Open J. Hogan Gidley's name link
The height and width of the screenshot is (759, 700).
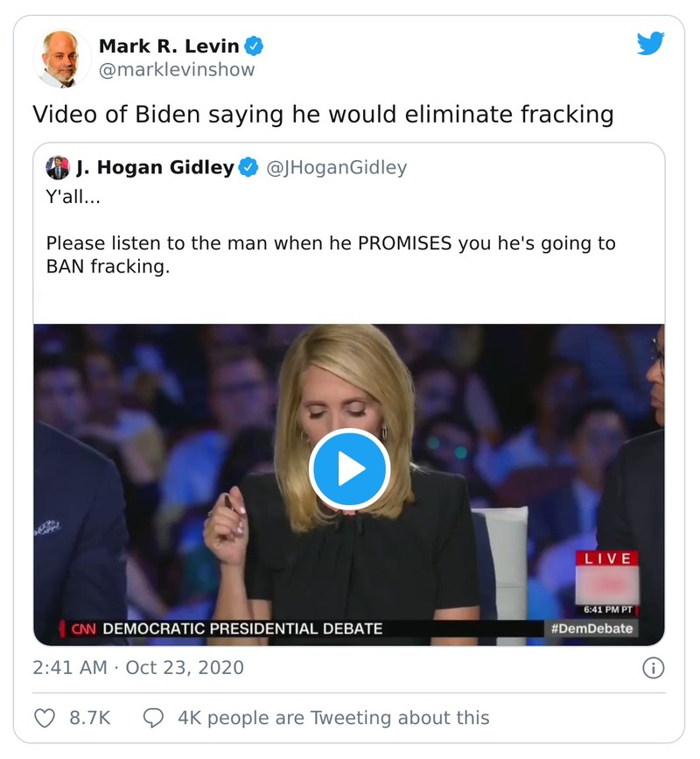tap(155, 167)
